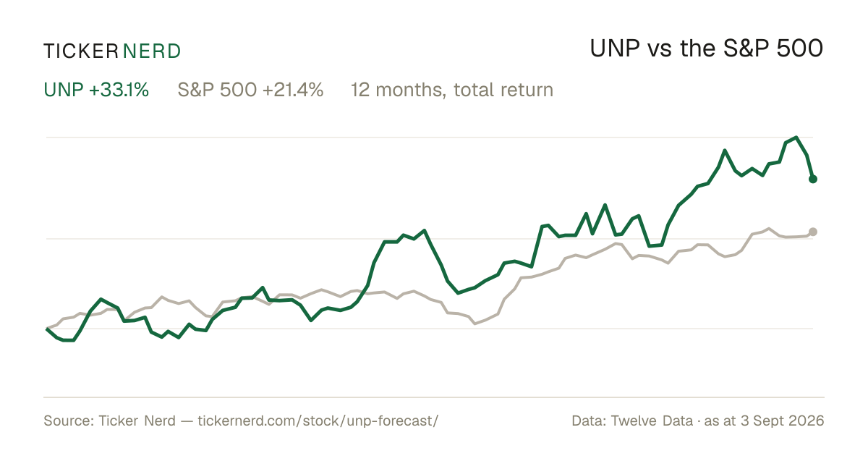This screenshot has height=456, width=868.
Task: Click the 12 months, total return label
Action: (x=452, y=90)
